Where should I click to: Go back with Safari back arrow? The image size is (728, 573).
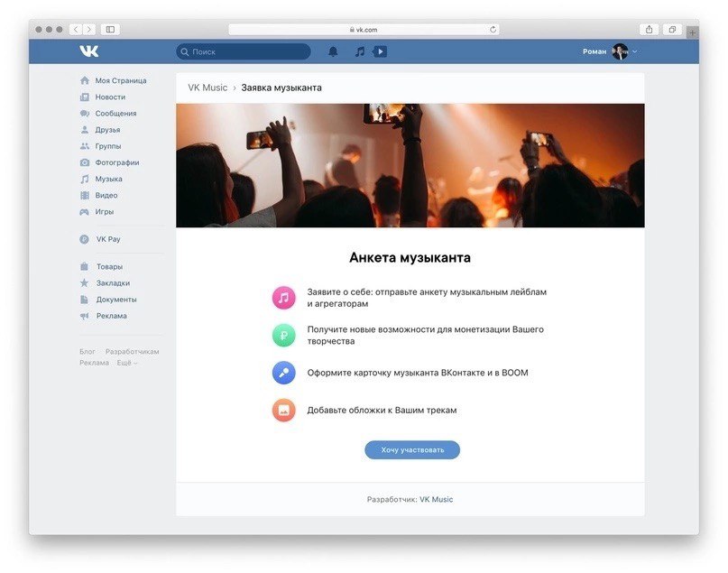click(76, 29)
